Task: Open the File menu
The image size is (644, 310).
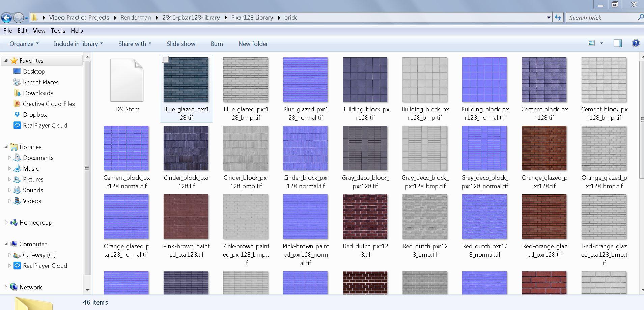Action: tap(8, 31)
